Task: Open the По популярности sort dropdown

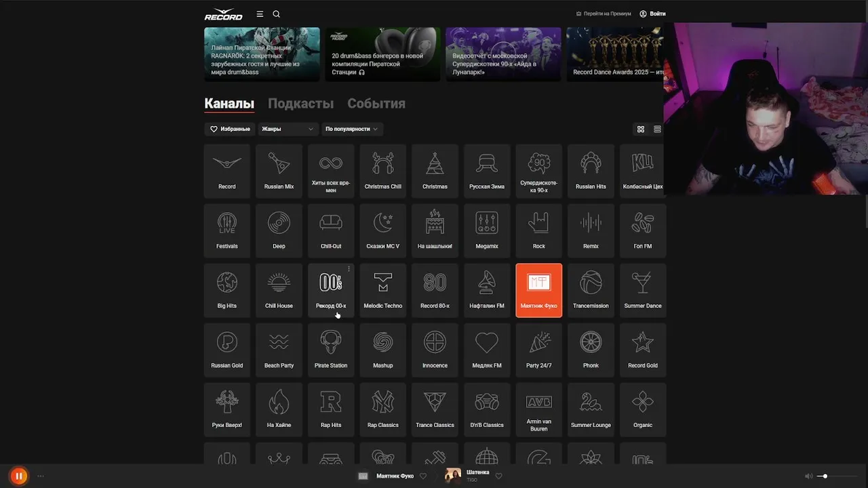Action: tap(353, 129)
